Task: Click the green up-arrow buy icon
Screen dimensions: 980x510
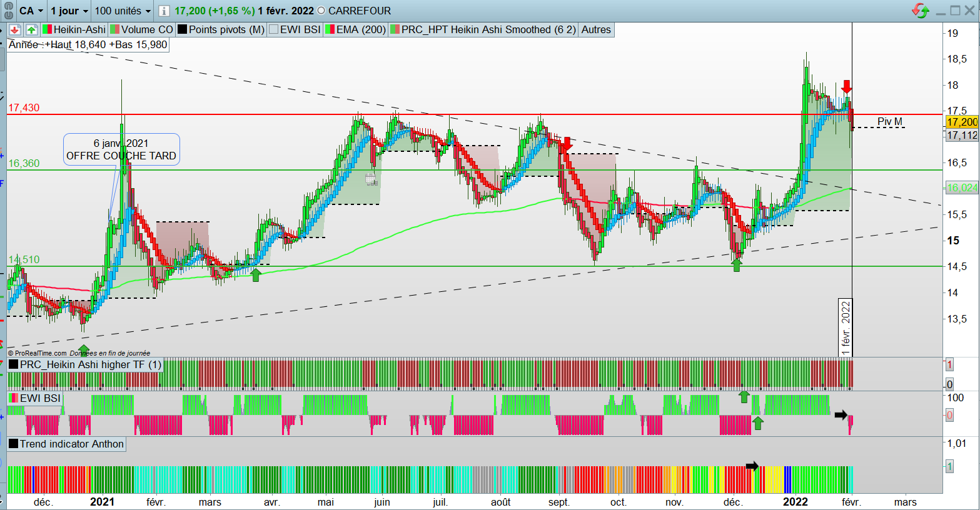Action: [31, 29]
